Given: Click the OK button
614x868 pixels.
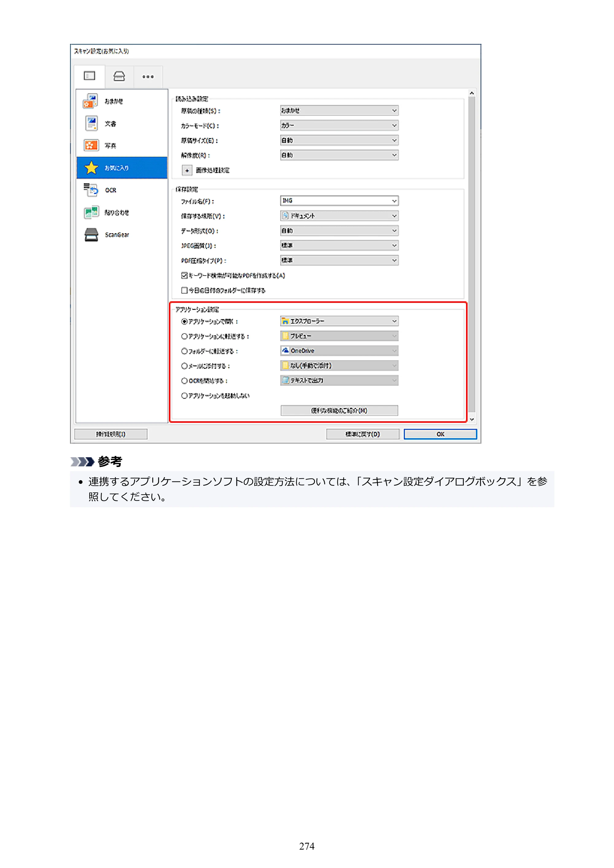Looking at the screenshot, I should pos(440,434).
